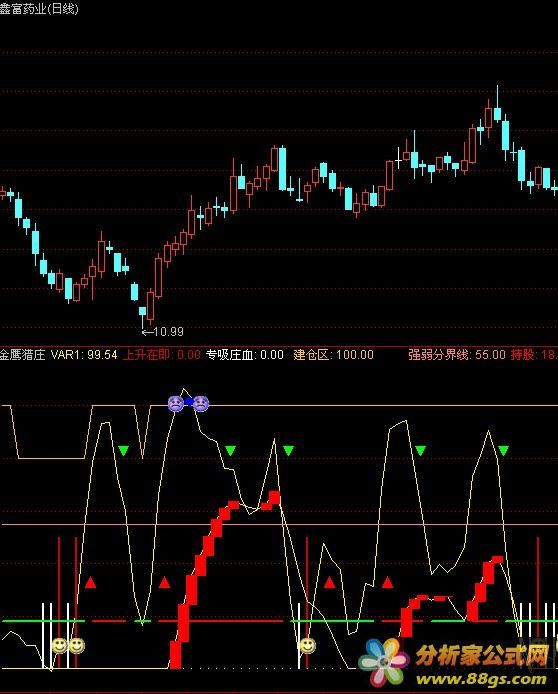Click the 上升在即: 0.00 label
This screenshot has width=558, height=694.
pyautogui.click(x=162, y=355)
